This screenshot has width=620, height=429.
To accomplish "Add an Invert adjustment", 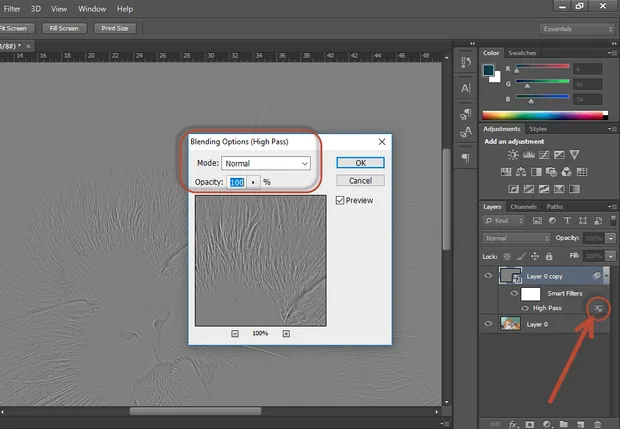I will pos(513,189).
